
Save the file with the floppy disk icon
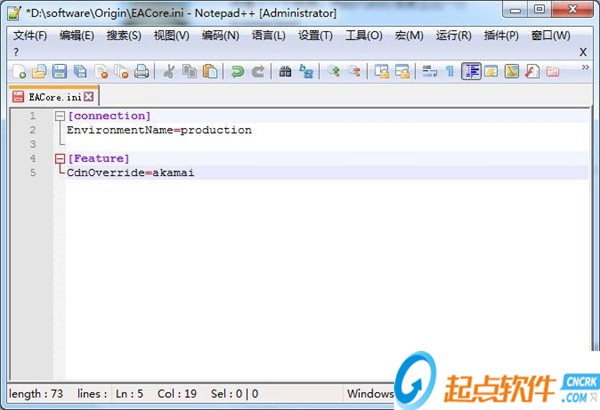click(59, 71)
